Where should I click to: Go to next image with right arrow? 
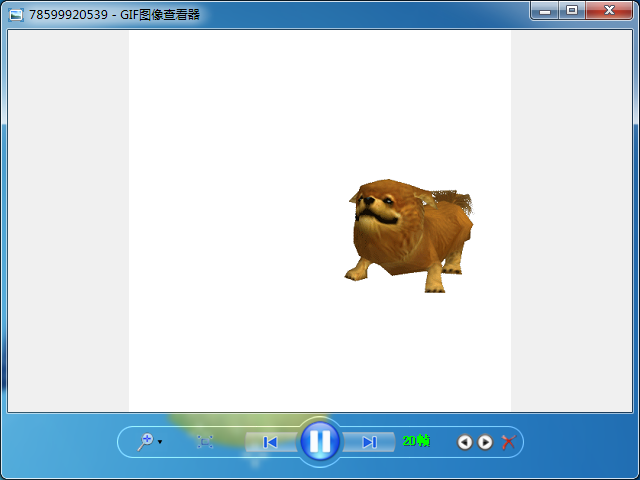click(x=485, y=442)
